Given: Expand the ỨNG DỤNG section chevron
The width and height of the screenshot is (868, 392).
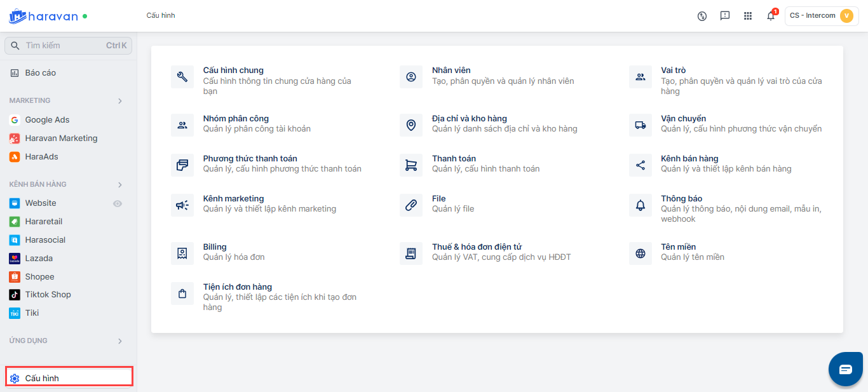Looking at the screenshot, I should (120, 341).
